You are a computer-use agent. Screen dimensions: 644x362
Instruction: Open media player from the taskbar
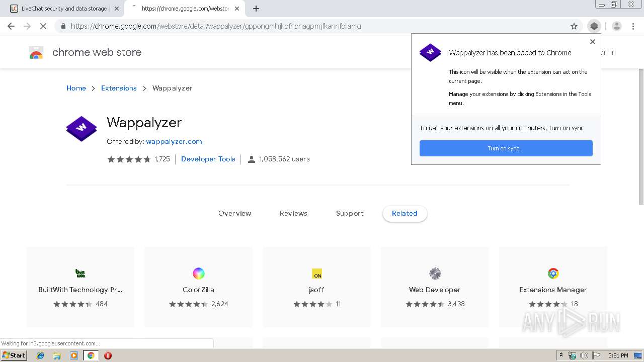coord(74,355)
